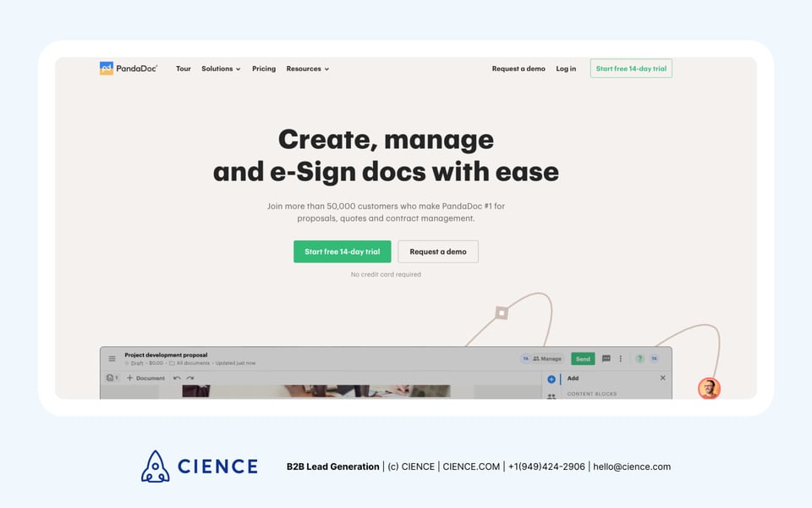This screenshot has width=812, height=508.
Task: Open the Tour page
Action: pos(183,69)
